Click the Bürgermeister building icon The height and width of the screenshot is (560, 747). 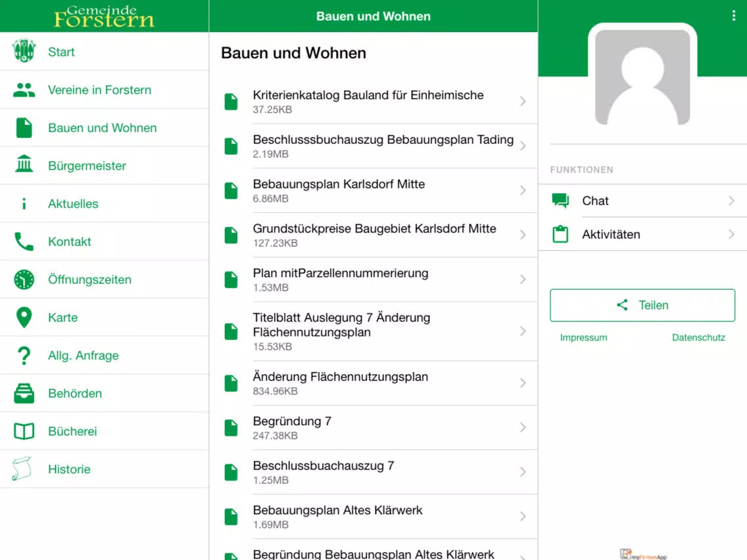24,164
